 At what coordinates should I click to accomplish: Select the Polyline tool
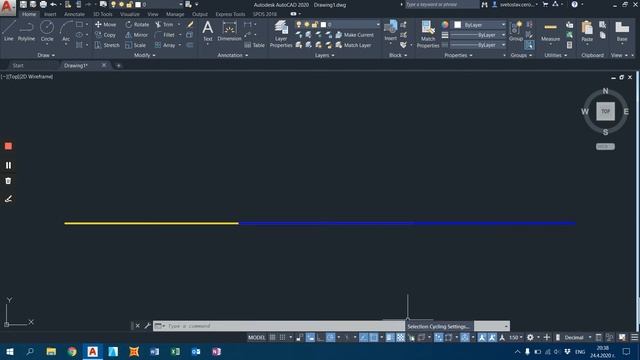coord(26,31)
